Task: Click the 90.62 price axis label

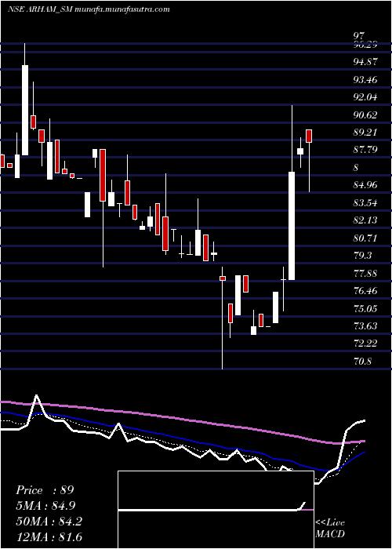Action: pyautogui.click(x=365, y=115)
